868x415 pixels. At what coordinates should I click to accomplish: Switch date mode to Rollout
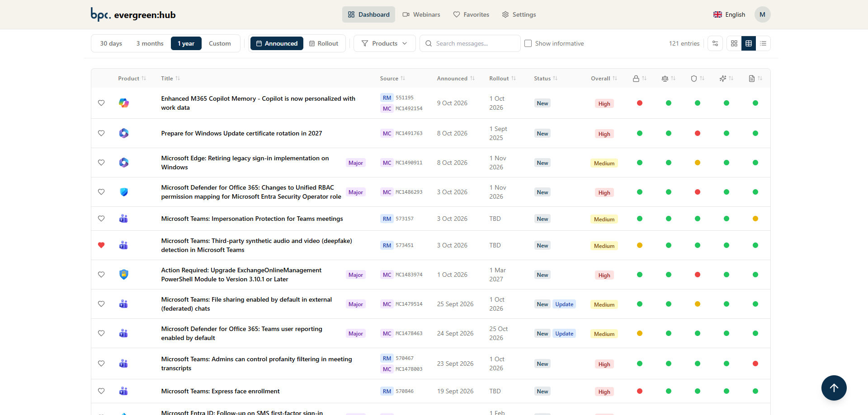[324, 43]
